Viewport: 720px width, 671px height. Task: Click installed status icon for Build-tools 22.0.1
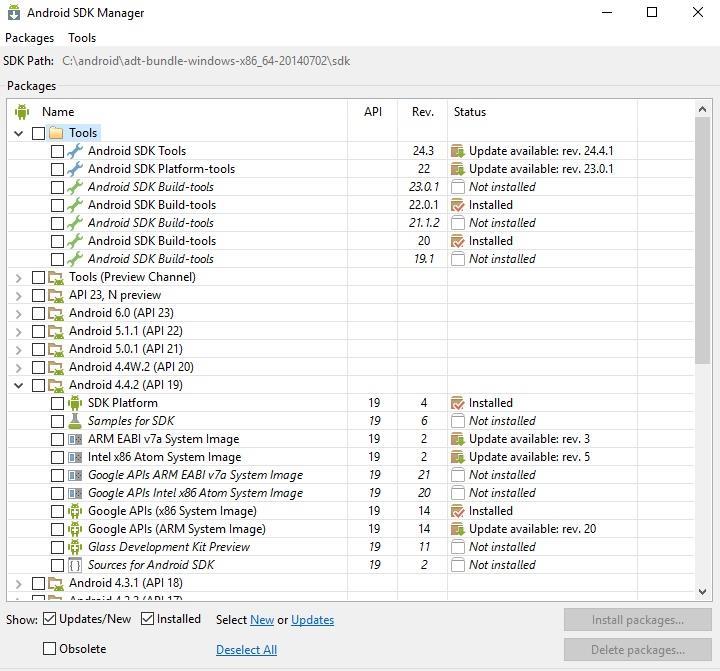click(x=458, y=205)
